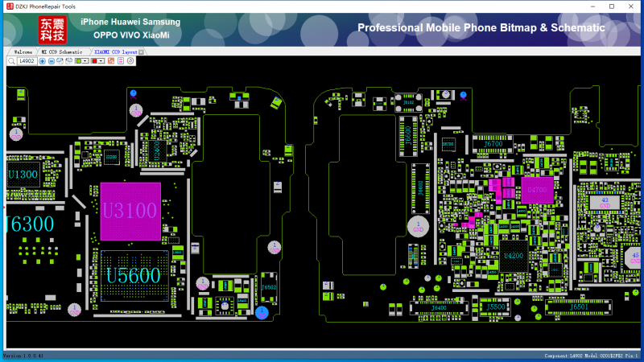Click the first stacked pages toolbar icon
644x362 pixels.
pyautogui.click(x=60, y=61)
